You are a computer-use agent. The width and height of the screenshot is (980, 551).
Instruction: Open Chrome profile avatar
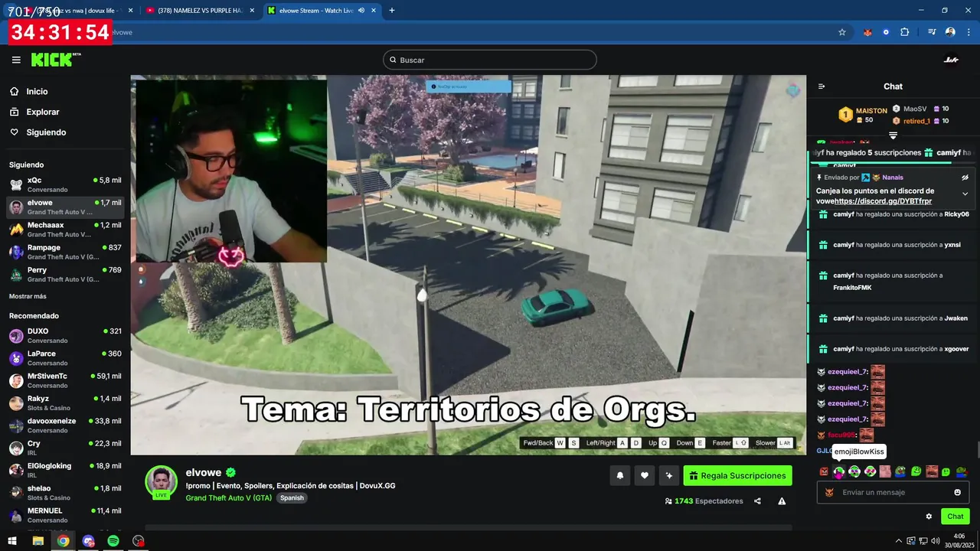pyautogui.click(x=950, y=32)
